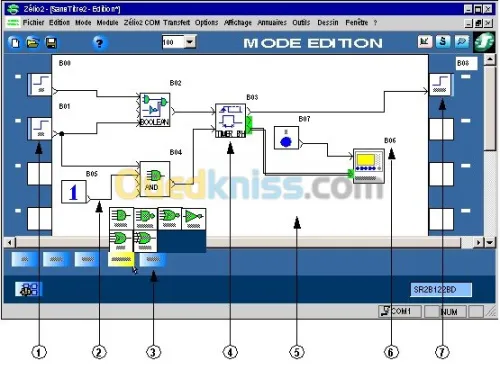Click the vertical scrollbar up arrow
Screen dimensions: 500x370
click(490, 60)
